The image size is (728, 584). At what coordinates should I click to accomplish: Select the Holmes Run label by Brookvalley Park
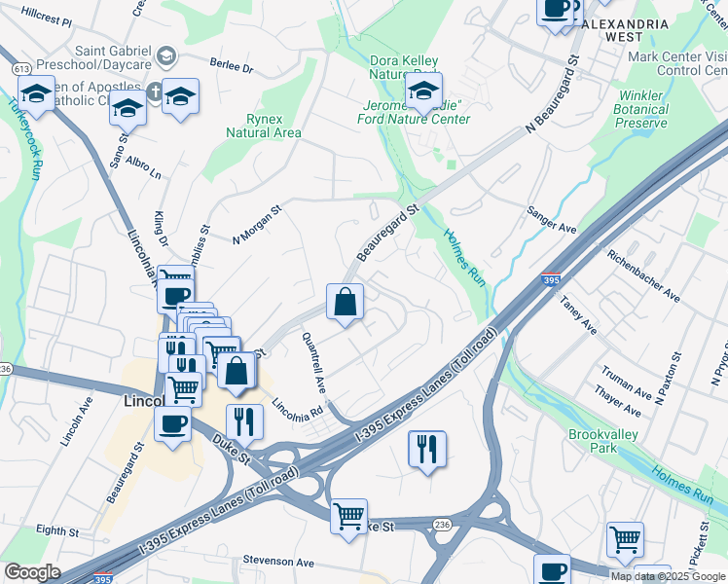click(682, 485)
